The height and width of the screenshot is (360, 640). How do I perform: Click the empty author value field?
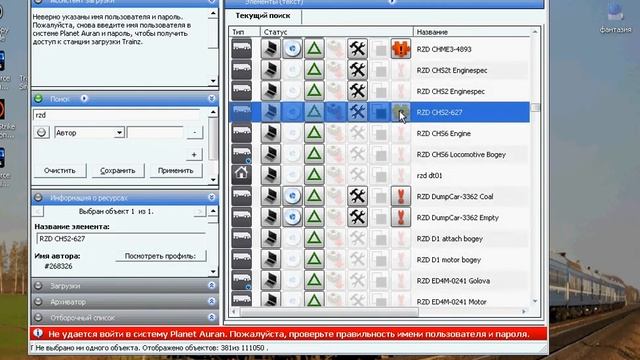pos(155,133)
